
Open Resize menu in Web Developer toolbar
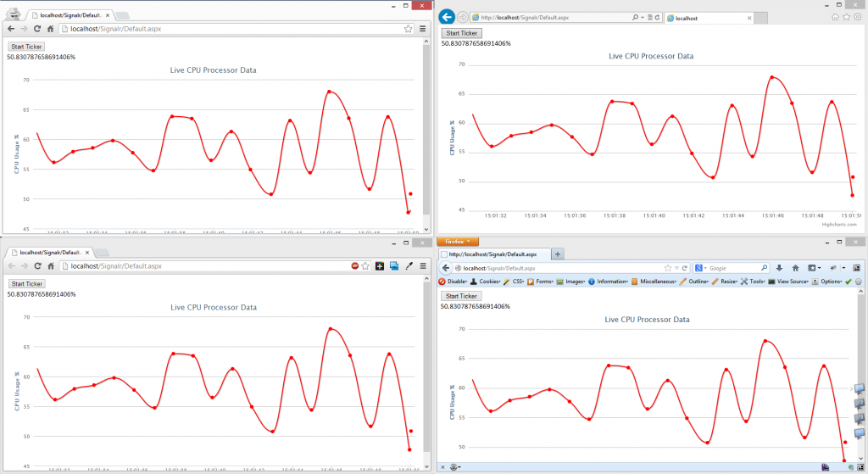(726, 282)
